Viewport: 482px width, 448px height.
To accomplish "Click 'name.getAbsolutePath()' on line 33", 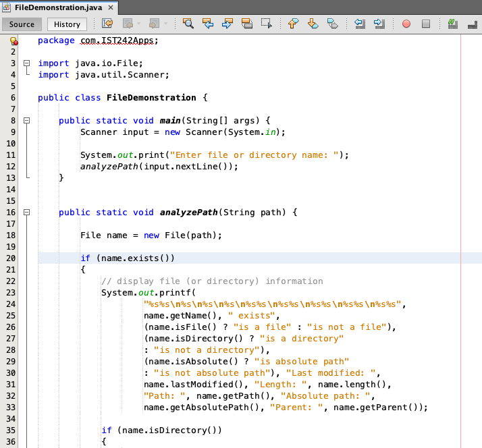I will coord(201,408).
